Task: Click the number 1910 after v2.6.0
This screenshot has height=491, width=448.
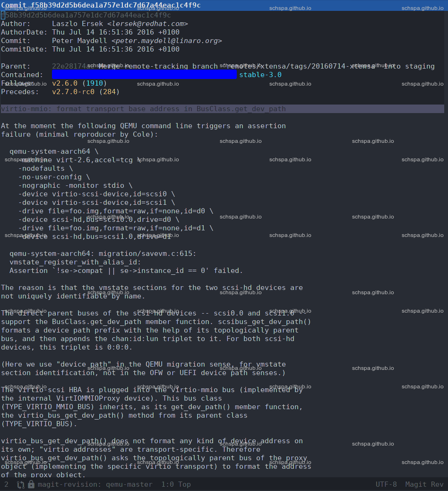Action: tap(95, 83)
